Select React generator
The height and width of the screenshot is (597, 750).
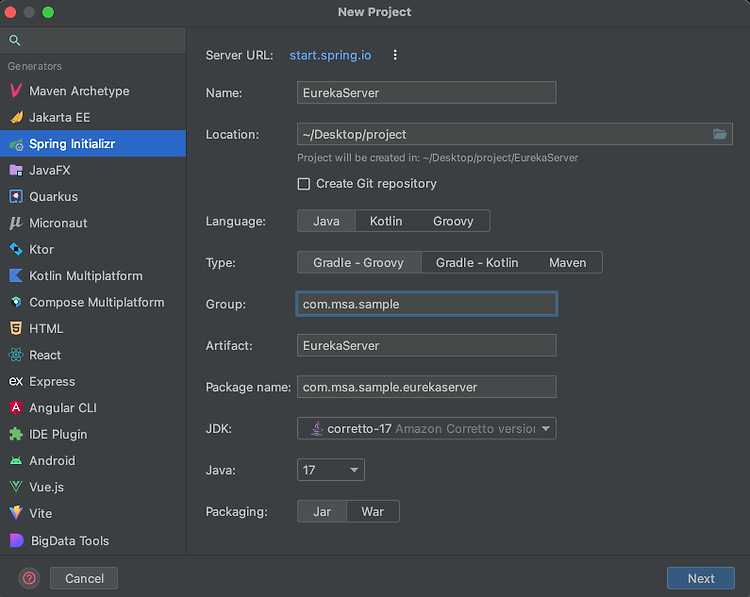(x=93, y=355)
